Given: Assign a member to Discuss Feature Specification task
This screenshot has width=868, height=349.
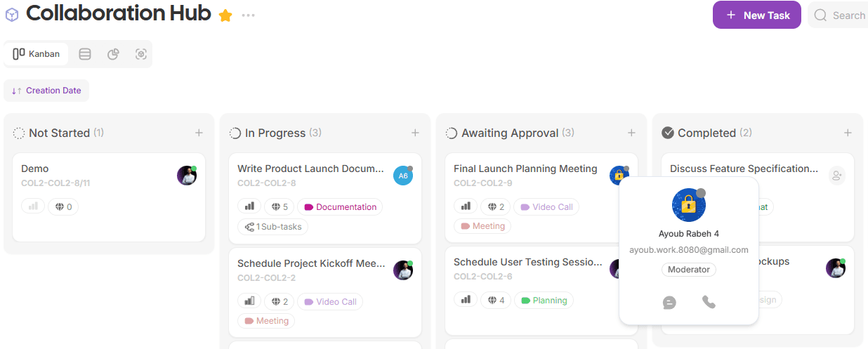Looking at the screenshot, I should [x=836, y=176].
